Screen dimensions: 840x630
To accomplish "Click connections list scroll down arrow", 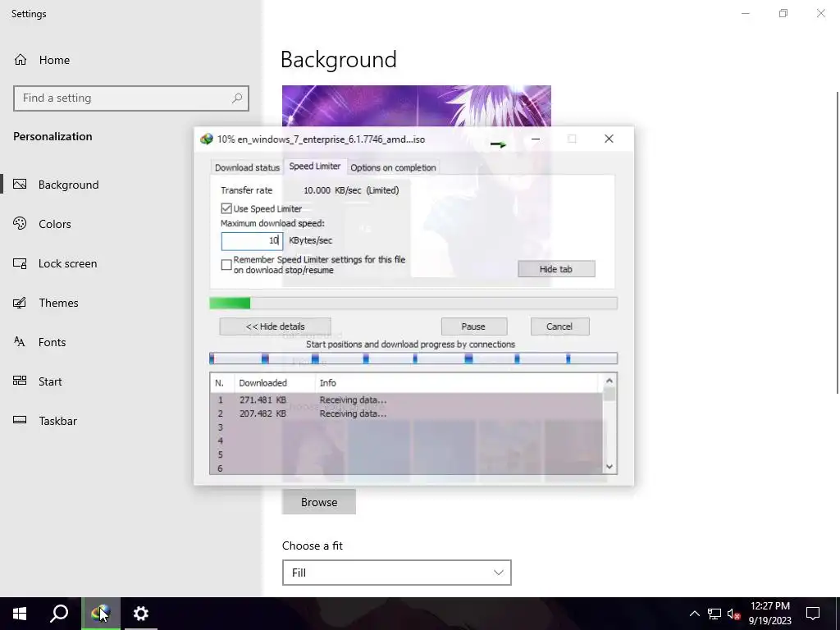I will click(x=609, y=467).
